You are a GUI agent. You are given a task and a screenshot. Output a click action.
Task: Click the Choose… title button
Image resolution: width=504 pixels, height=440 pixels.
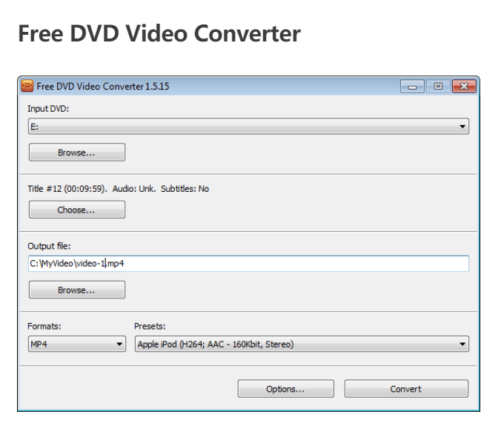click(77, 210)
